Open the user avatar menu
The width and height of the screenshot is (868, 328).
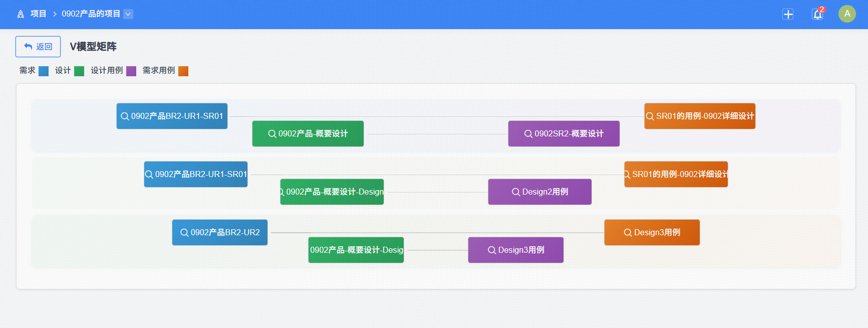(847, 14)
